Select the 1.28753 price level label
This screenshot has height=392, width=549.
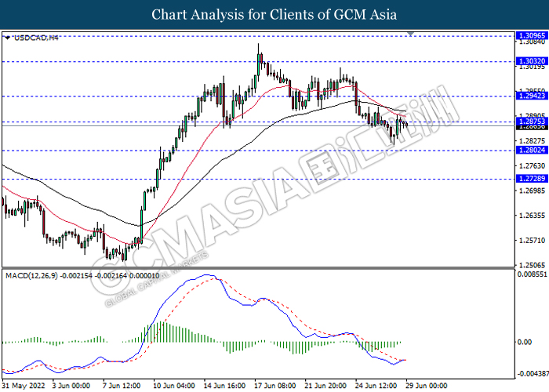pos(532,122)
